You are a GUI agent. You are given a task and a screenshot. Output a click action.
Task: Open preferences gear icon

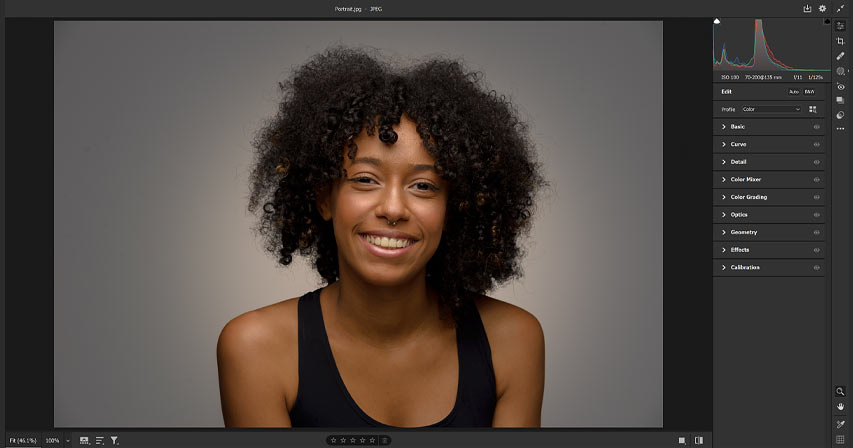(x=823, y=9)
